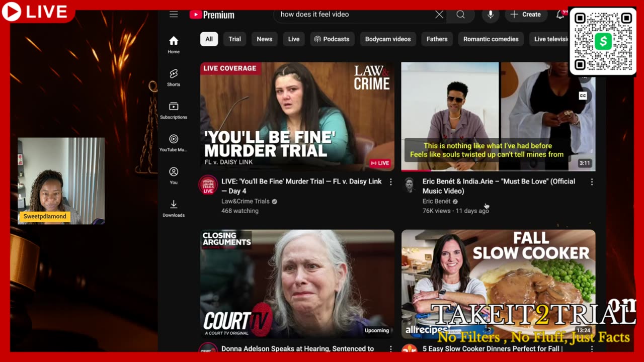Click the 3:11 duration badge
The height and width of the screenshot is (362, 644).
(x=584, y=163)
